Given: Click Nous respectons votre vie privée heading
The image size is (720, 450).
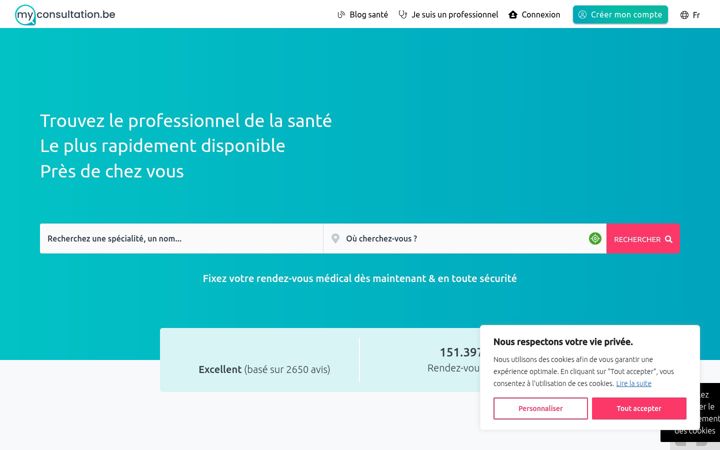Looking at the screenshot, I should click(563, 342).
